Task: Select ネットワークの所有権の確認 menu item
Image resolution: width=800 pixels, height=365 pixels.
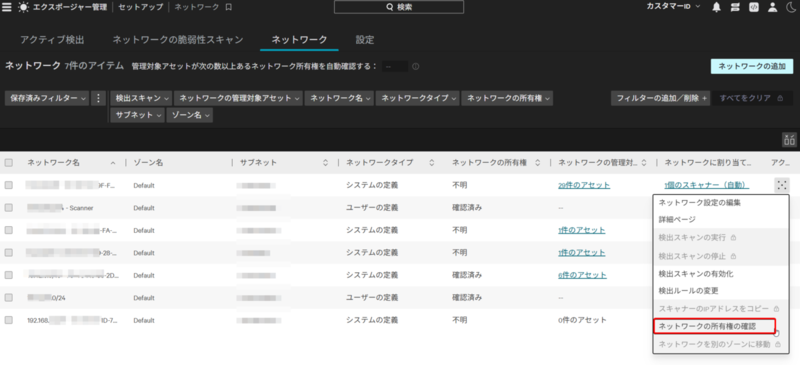Action: coord(714,326)
